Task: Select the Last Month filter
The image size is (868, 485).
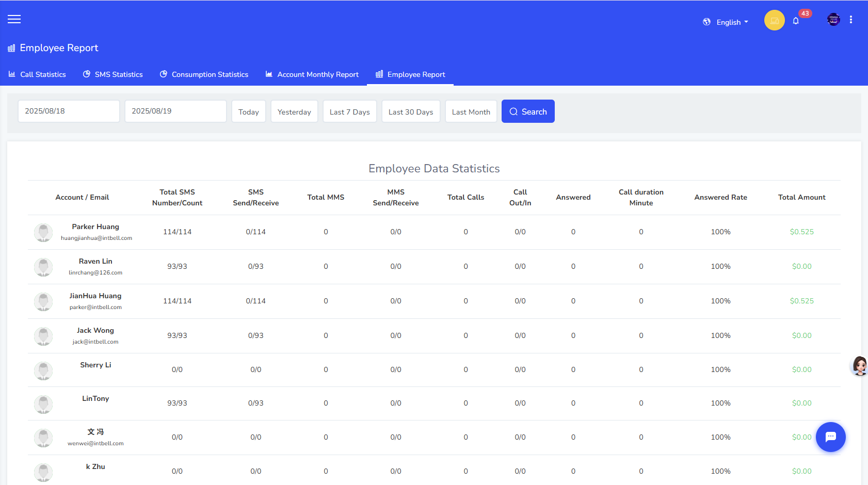Action: [471, 112]
